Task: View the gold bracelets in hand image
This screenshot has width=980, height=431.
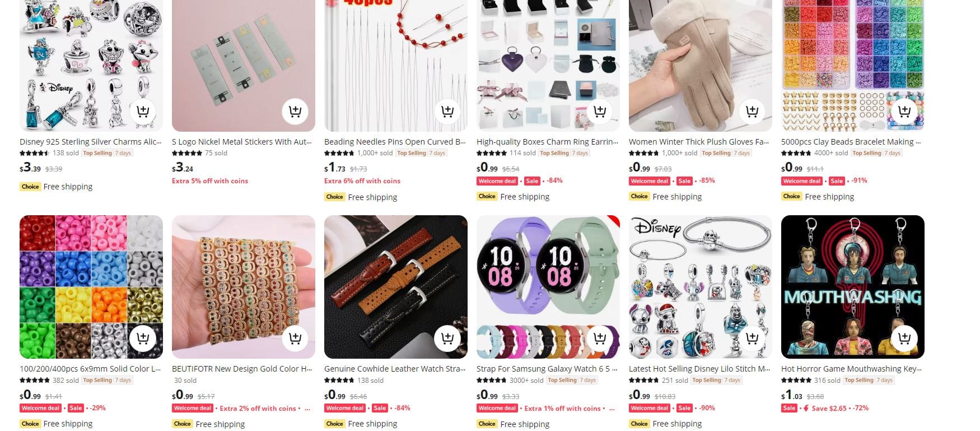Action: (x=244, y=287)
